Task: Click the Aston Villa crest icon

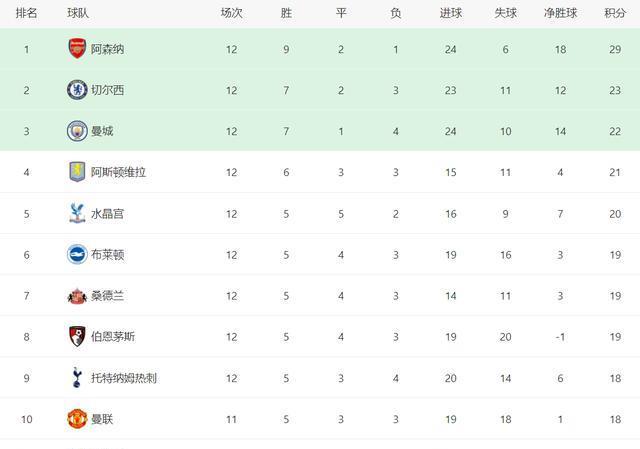Action: [x=77, y=172]
